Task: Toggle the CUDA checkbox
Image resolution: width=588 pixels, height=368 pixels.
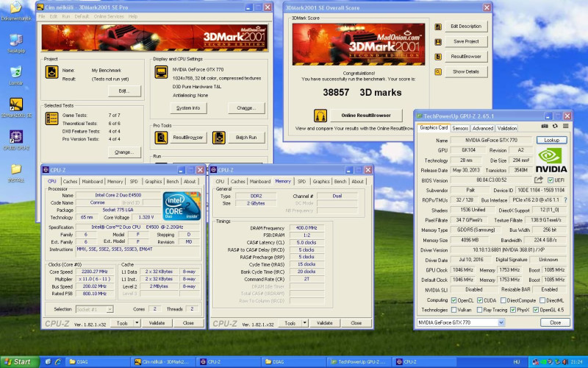Action: coord(480,300)
